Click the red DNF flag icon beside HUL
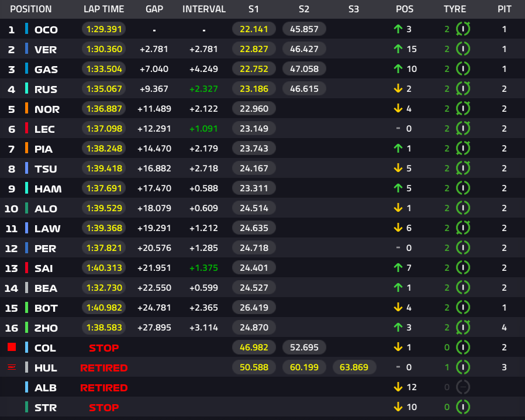525x420 pixels. [x=12, y=367]
